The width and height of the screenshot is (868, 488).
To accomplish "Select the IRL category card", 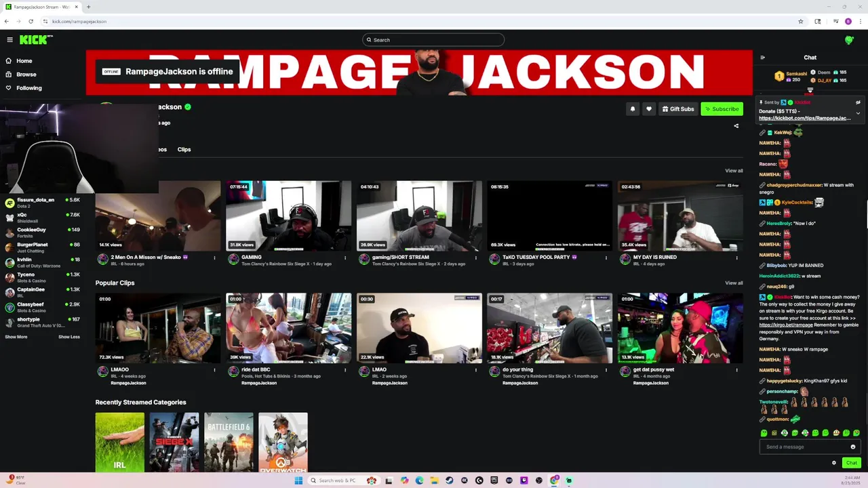I will coord(120,443).
